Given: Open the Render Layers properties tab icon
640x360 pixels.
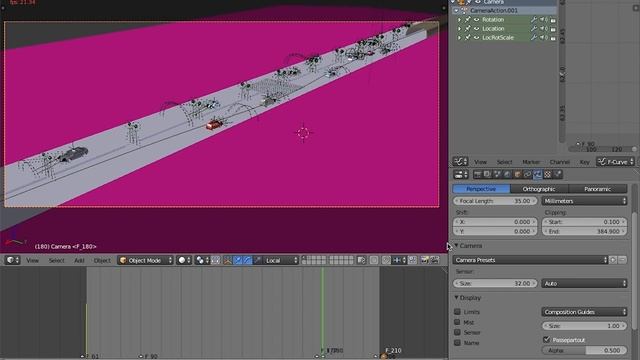Looking at the screenshot, I should pyautogui.click(x=487, y=174).
